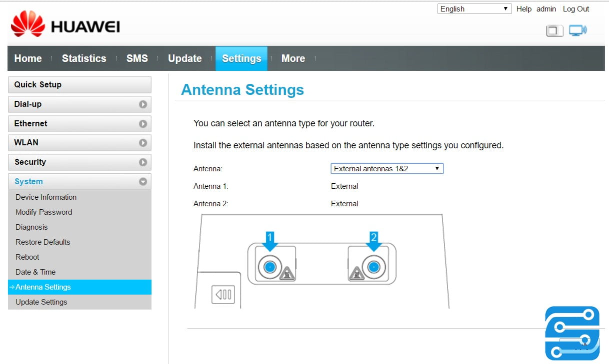Click the Huawei logo in the header

65,25
